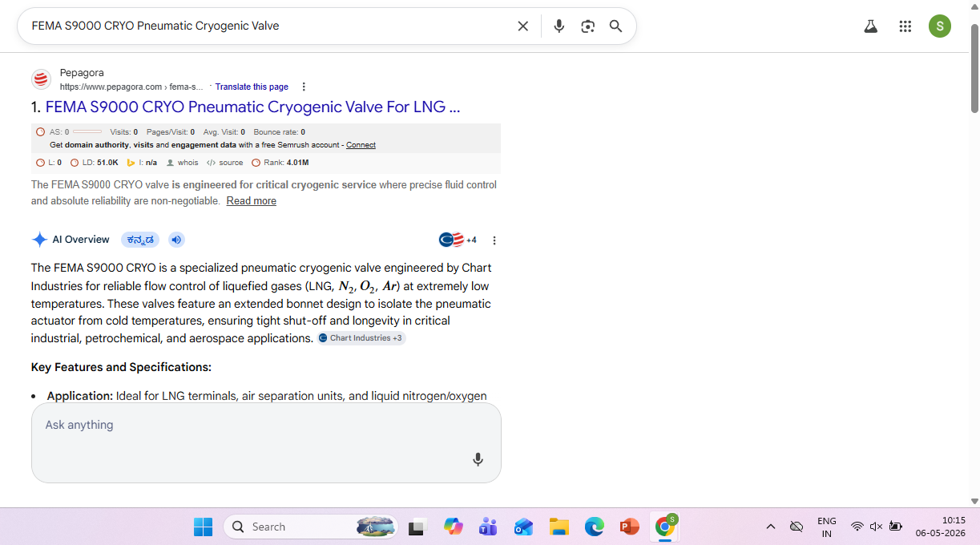The width and height of the screenshot is (980, 545).
Task: Click the Semrush Connect link
Action: pos(361,145)
